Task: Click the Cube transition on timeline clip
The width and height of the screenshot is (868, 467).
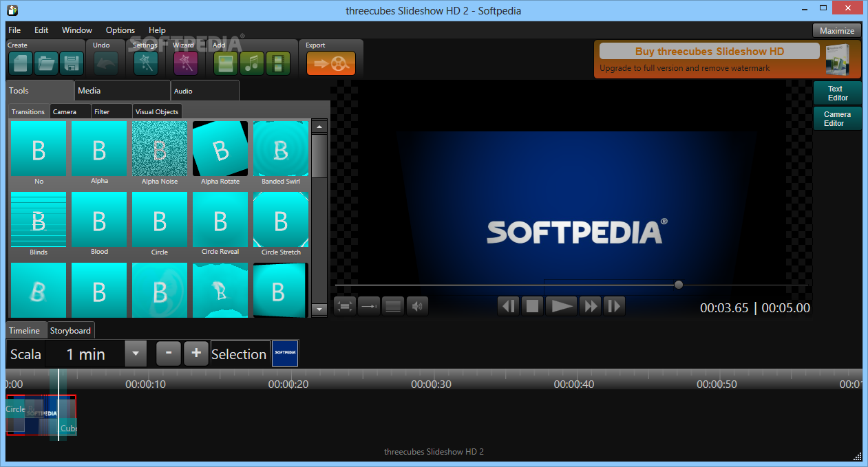Action: coord(67,428)
